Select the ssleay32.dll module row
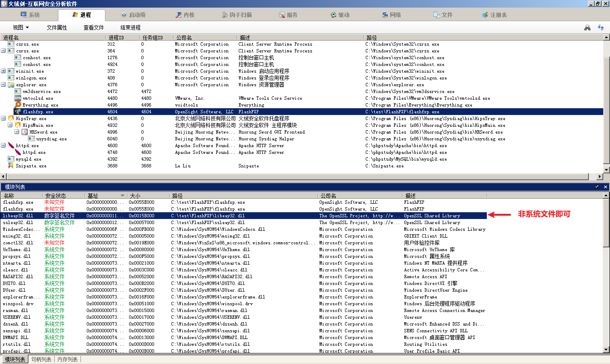The height and width of the screenshot is (364, 610). pyautogui.click(x=244, y=222)
